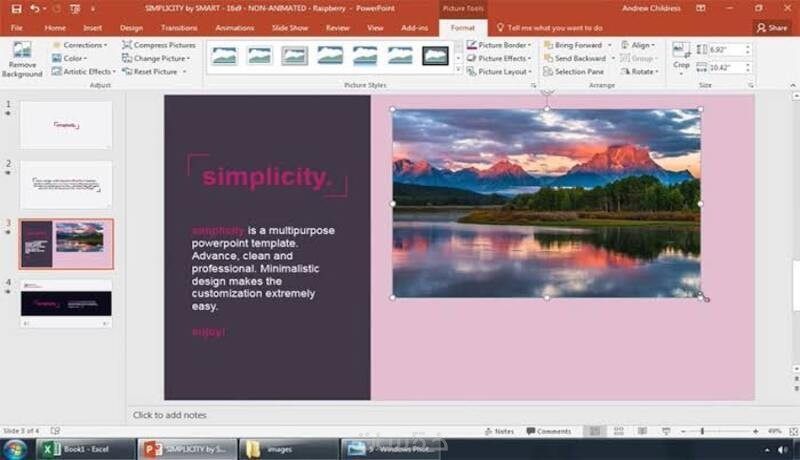
Task: Open Picture Effects dropdown
Action: (x=499, y=58)
